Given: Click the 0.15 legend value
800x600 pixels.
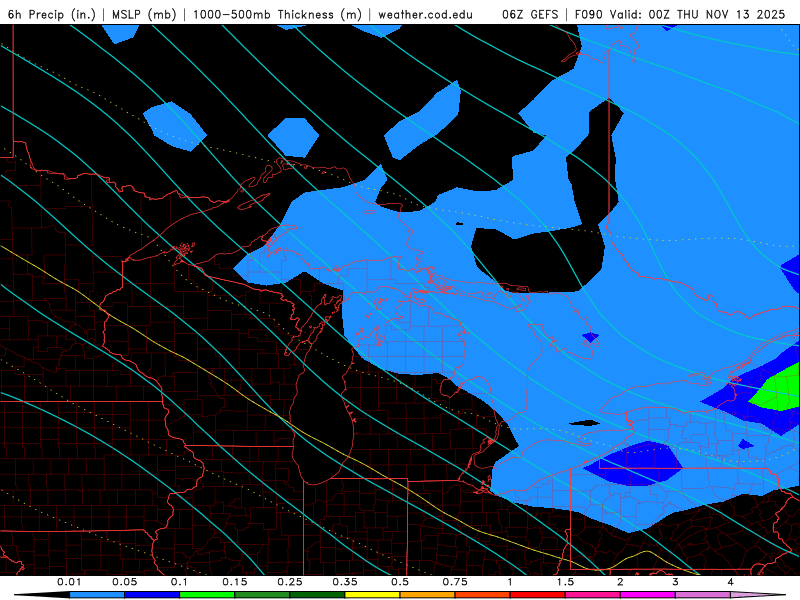Looking at the screenshot, I should pos(235,582).
